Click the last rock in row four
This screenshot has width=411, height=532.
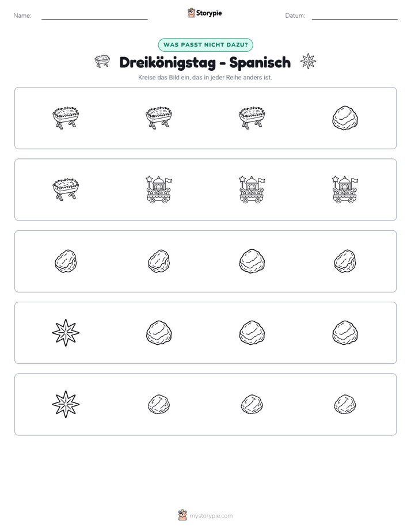click(345, 333)
